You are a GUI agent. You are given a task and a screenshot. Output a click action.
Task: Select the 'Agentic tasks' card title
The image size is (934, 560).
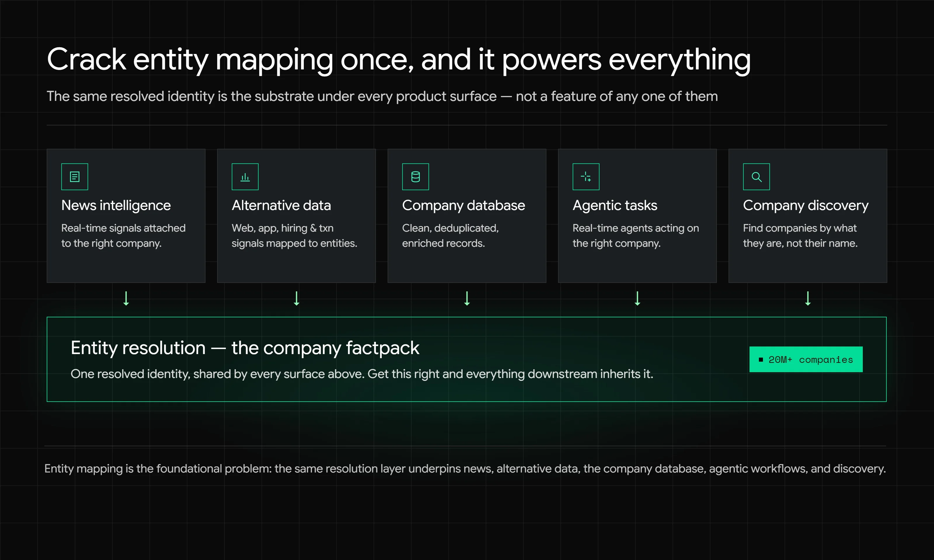615,205
